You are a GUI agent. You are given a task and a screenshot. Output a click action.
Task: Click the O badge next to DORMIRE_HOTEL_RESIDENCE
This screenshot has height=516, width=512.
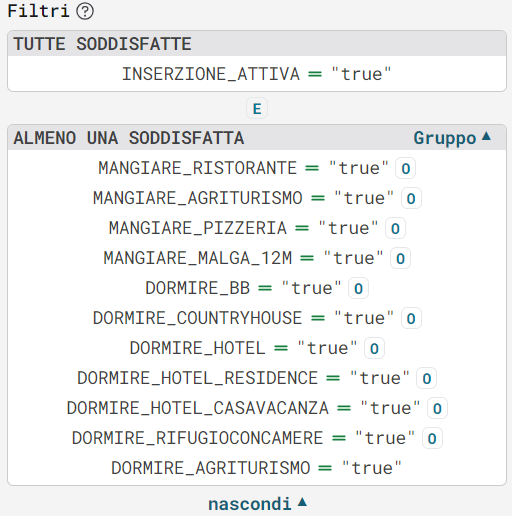427,378
